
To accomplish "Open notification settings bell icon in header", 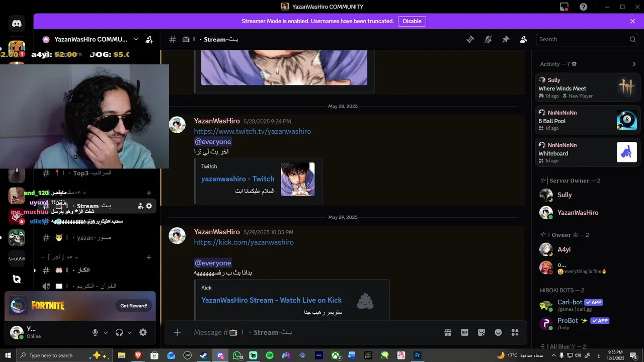I will [488, 39].
